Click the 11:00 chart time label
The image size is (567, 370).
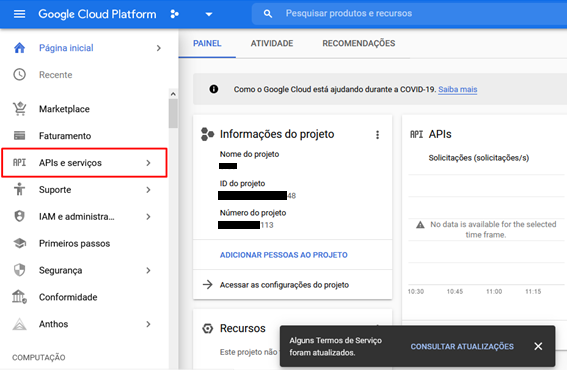(494, 292)
